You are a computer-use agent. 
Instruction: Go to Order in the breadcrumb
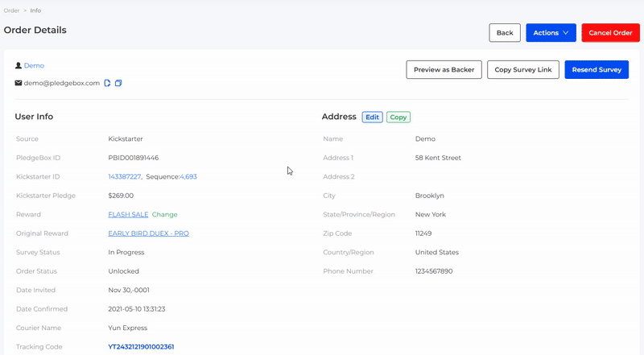[x=11, y=10]
